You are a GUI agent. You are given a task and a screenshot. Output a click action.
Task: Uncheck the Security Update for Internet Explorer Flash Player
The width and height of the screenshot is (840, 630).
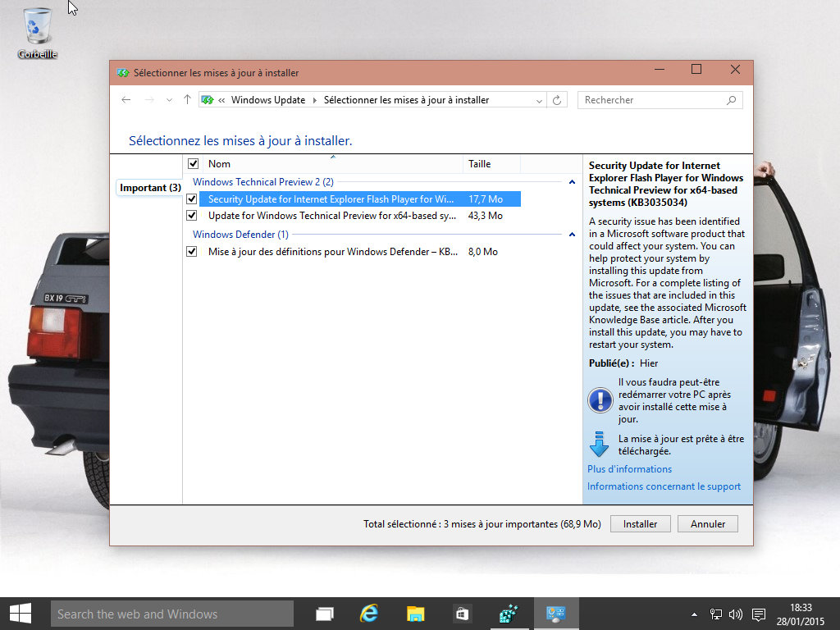(x=192, y=199)
